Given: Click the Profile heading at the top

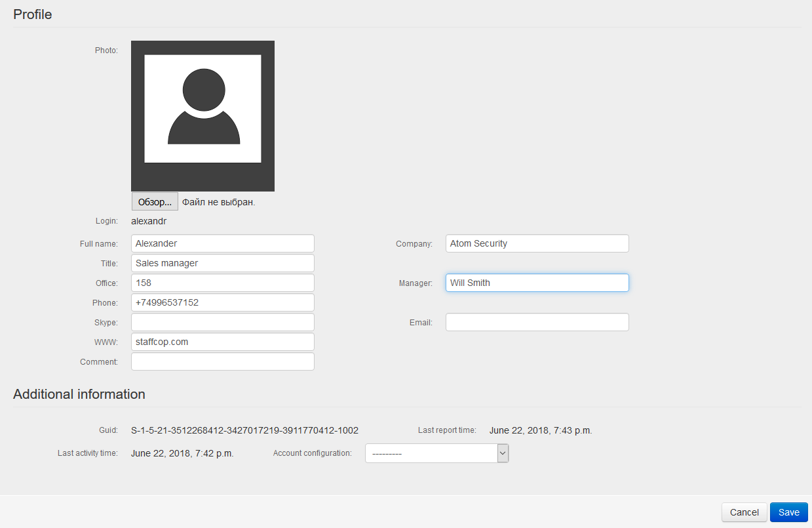Looking at the screenshot, I should coord(32,14).
